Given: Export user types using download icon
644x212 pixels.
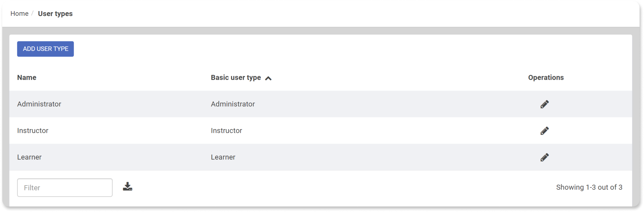Looking at the screenshot, I should click(127, 187).
